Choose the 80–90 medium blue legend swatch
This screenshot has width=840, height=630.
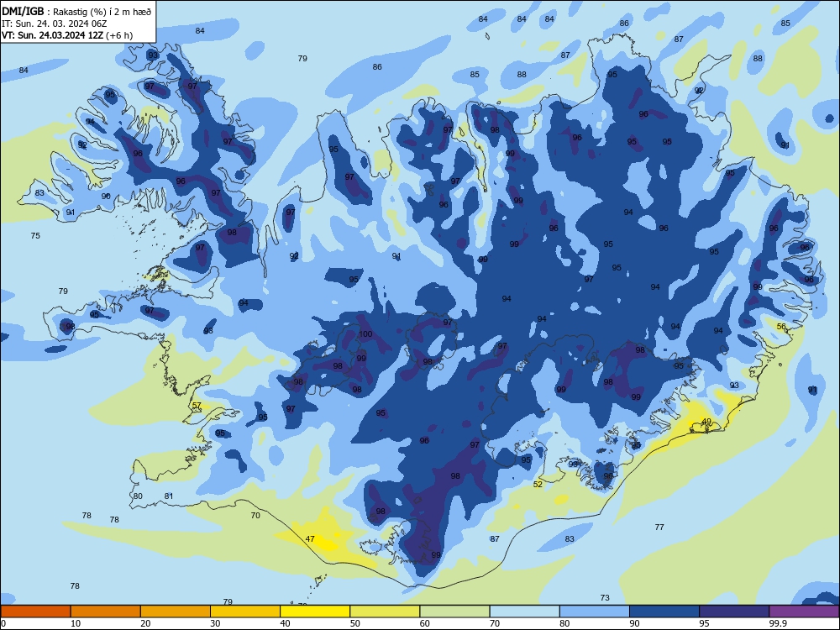pyautogui.click(x=595, y=612)
